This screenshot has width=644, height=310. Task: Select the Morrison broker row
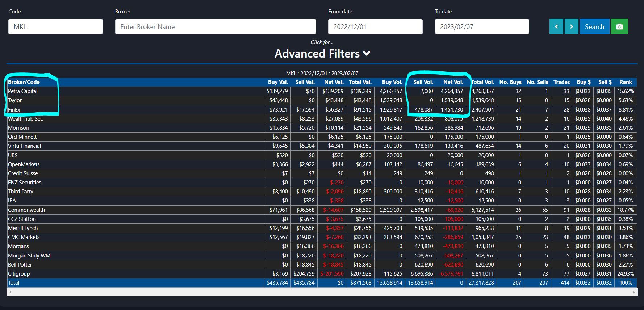pos(322,128)
